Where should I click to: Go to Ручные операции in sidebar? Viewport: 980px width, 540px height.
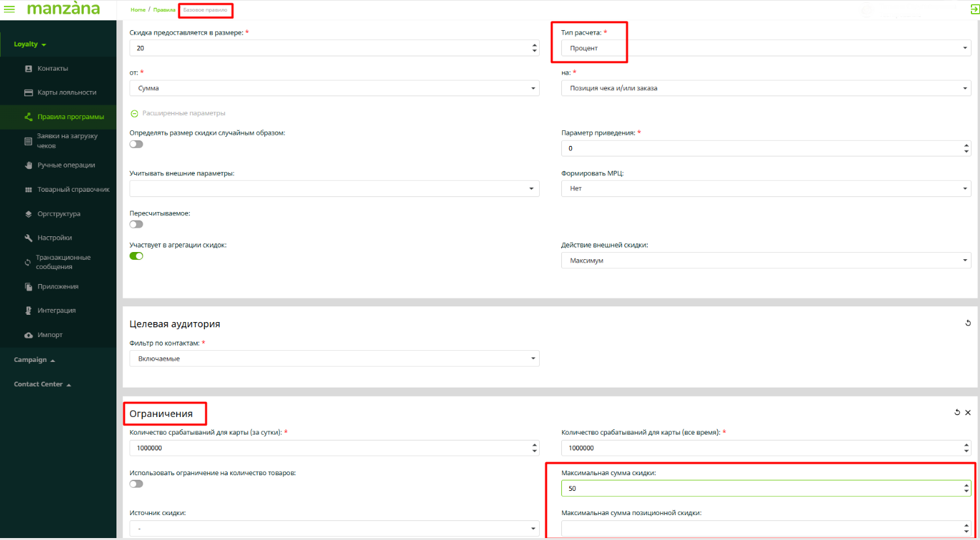[x=65, y=166]
